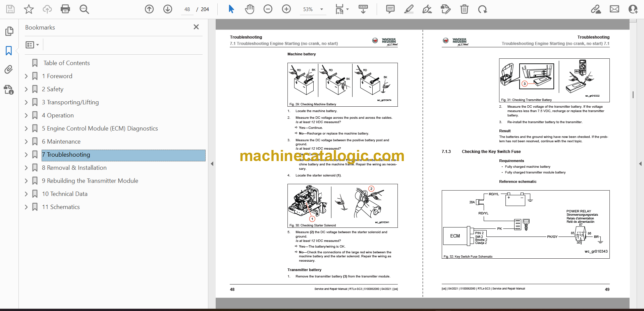Screen dimensions: 644x311
Task: Open the share with others account icon
Action: click(633, 9)
